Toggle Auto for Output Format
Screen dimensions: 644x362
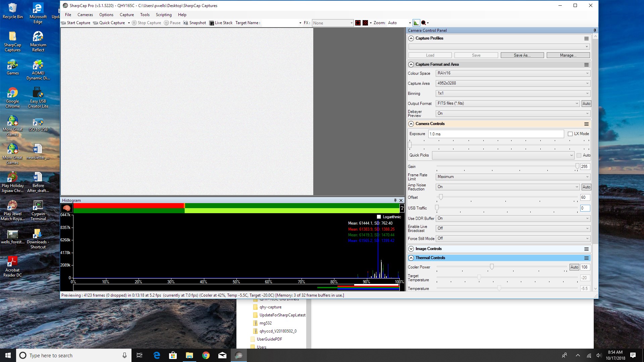click(586, 104)
